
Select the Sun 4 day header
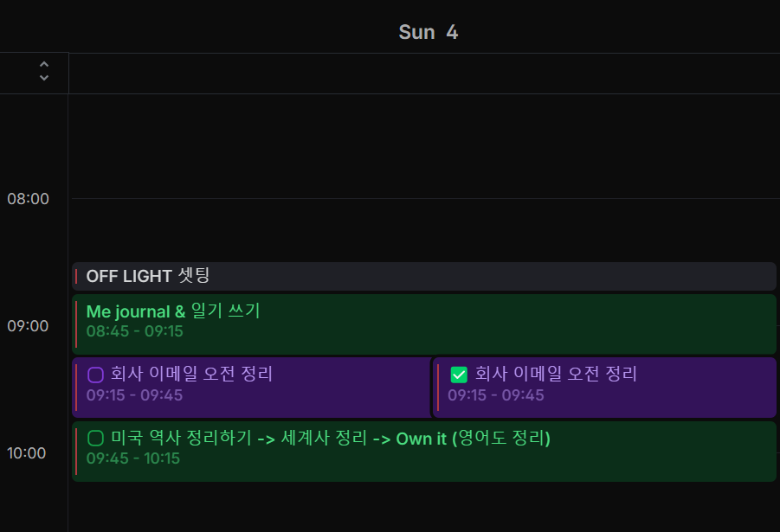(428, 32)
